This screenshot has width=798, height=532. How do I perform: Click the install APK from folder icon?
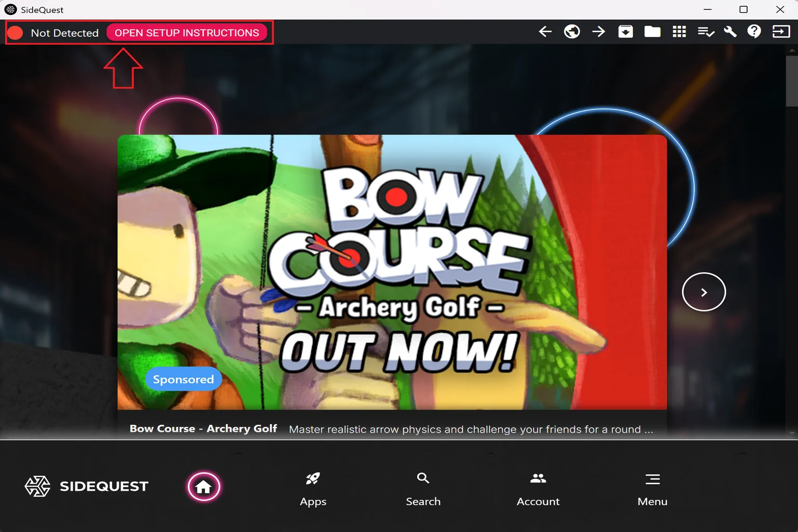626,32
